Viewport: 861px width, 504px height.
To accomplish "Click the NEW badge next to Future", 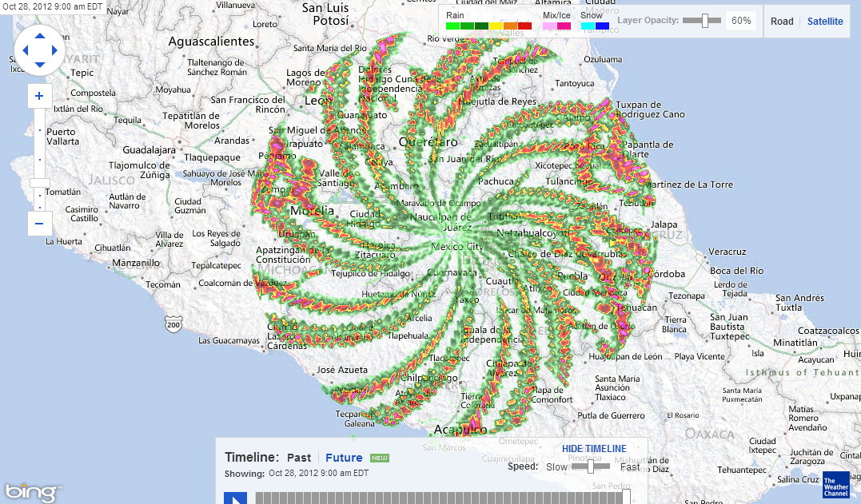I will [379, 458].
